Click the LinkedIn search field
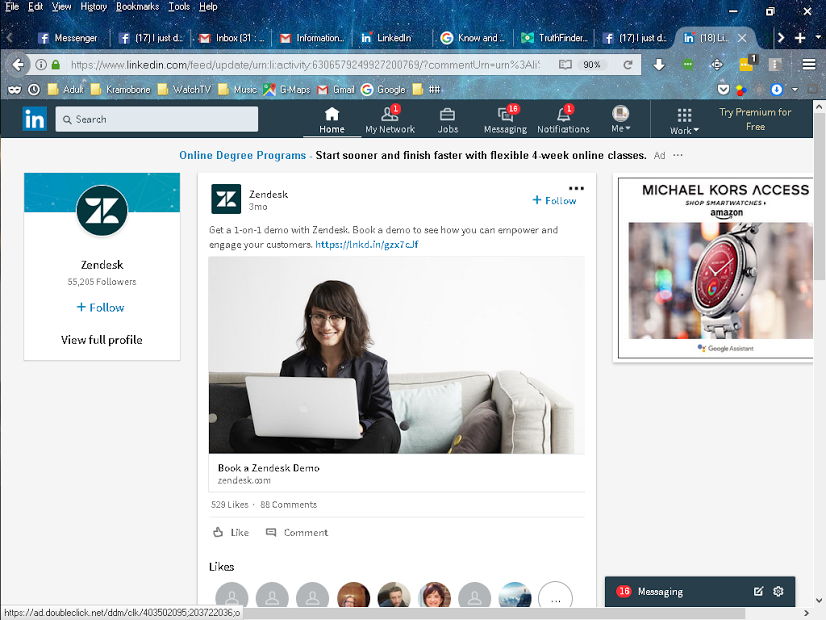 (157, 119)
